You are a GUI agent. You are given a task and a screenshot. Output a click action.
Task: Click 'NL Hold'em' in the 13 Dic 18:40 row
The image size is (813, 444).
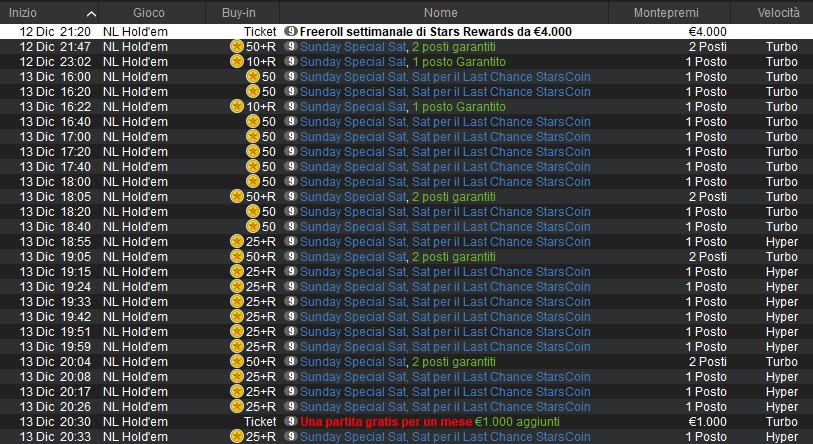click(135, 227)
